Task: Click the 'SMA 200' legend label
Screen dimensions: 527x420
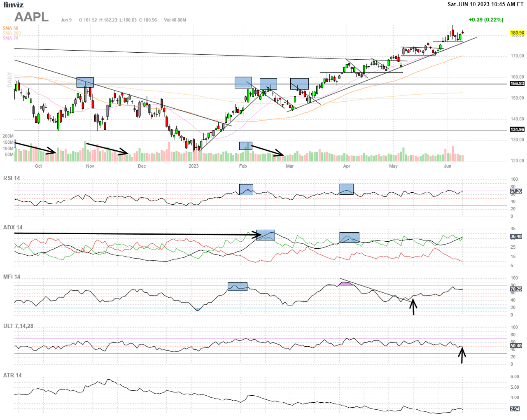Action: pos(12,33)
